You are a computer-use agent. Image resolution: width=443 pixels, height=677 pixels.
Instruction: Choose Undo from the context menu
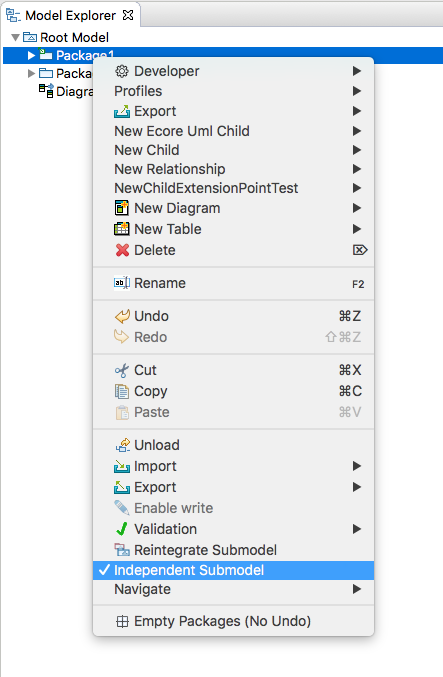234,316
